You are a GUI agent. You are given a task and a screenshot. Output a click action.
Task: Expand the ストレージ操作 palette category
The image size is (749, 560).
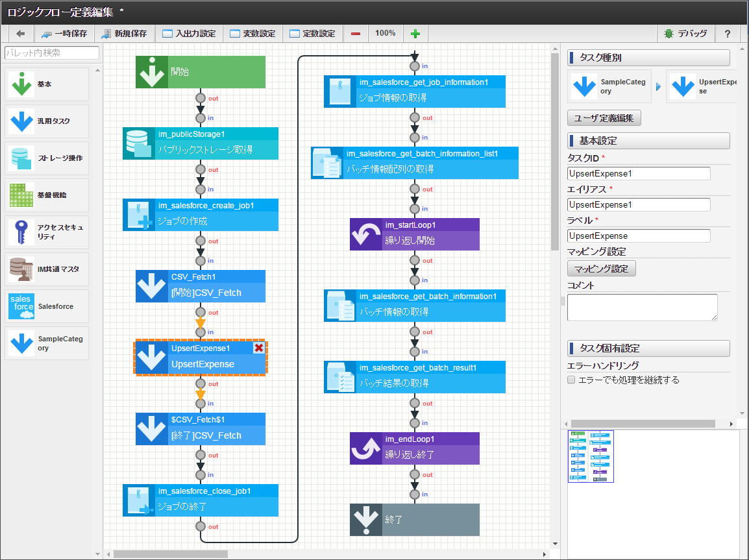(x=47, y=158)
